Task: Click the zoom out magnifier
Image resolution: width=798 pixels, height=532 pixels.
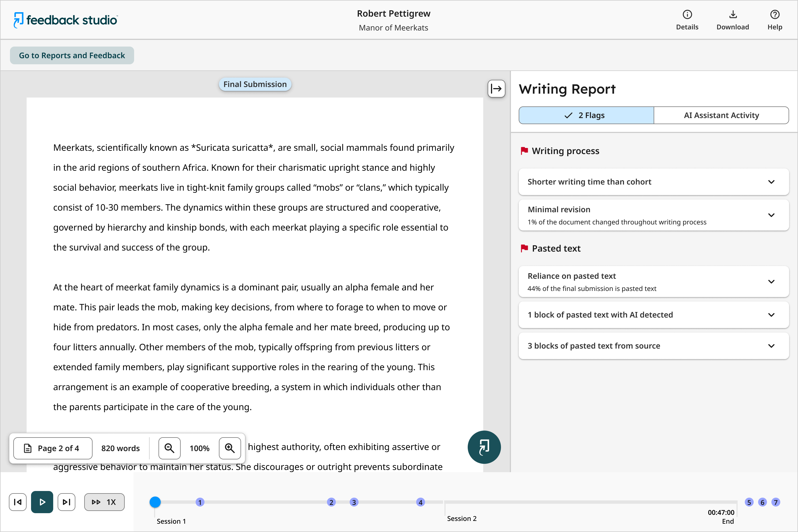Action: 169,448
